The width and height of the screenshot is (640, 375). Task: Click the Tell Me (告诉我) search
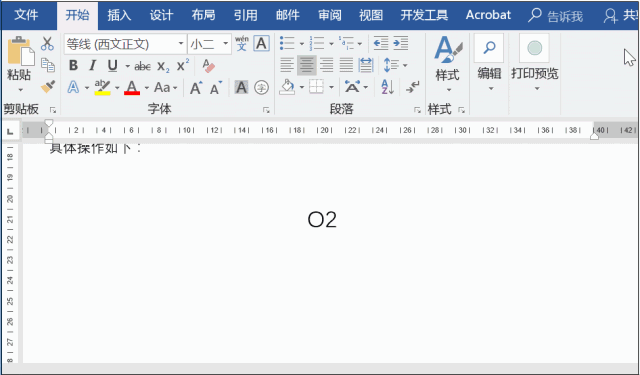click(556, 16)
